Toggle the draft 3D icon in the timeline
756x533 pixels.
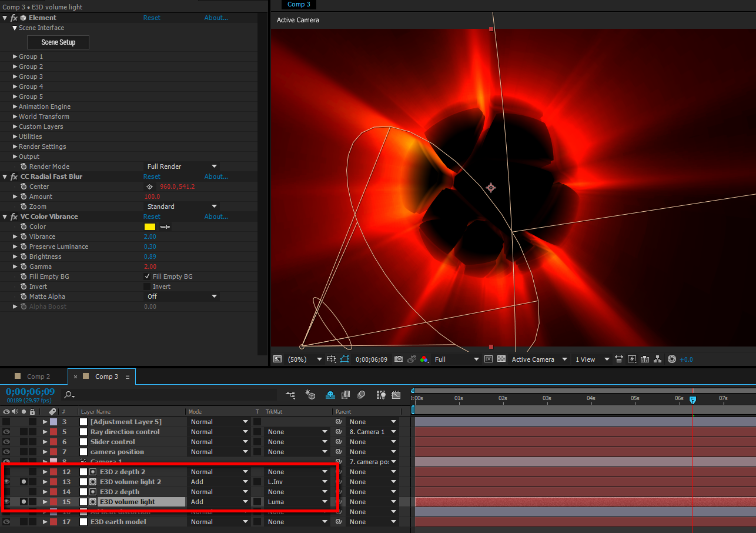pos(310,395)
